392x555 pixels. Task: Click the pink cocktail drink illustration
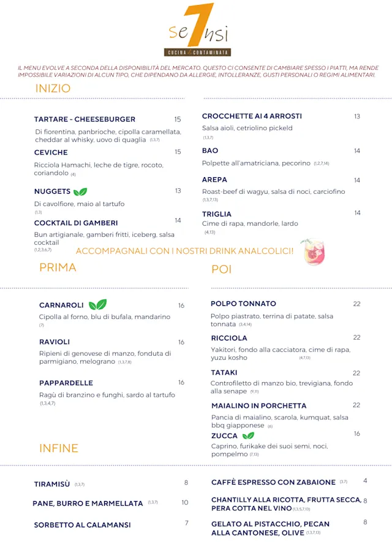(x=313, y=252)
